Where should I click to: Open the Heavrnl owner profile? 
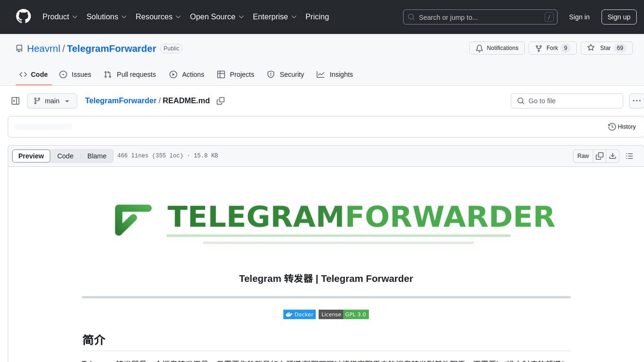(x=44, y=48)
